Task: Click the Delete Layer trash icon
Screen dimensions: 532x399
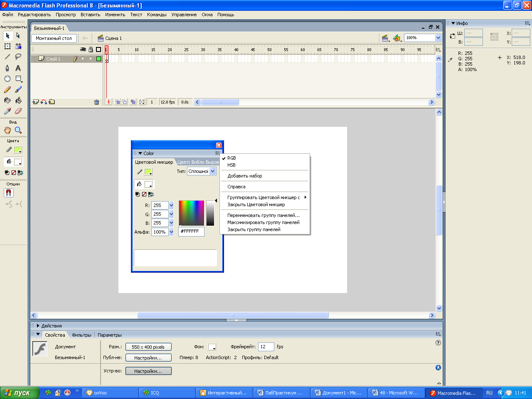Action: point(96,102)
